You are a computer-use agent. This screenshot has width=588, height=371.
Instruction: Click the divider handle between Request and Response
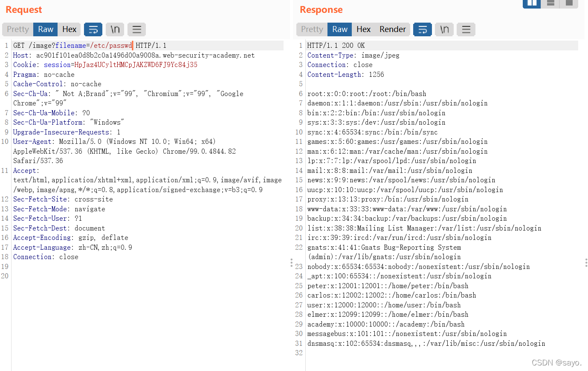[291, 263]
